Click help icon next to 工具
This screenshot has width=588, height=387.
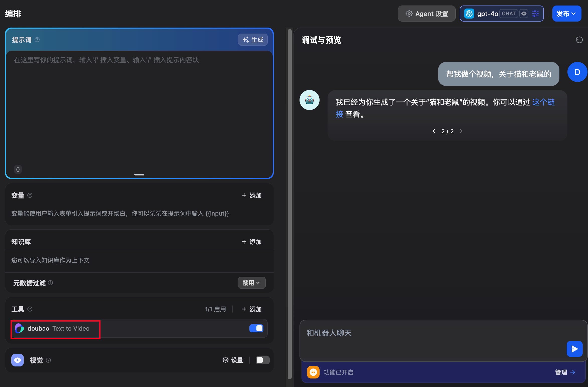30,309
